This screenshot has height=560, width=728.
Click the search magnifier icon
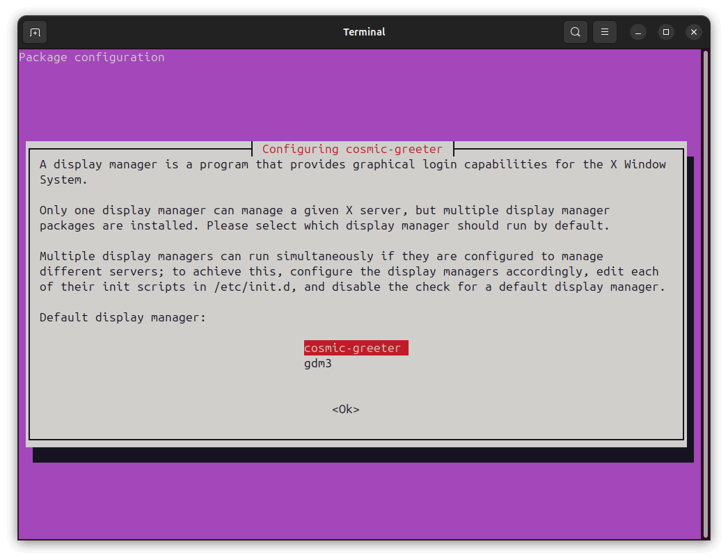(575, 32)
